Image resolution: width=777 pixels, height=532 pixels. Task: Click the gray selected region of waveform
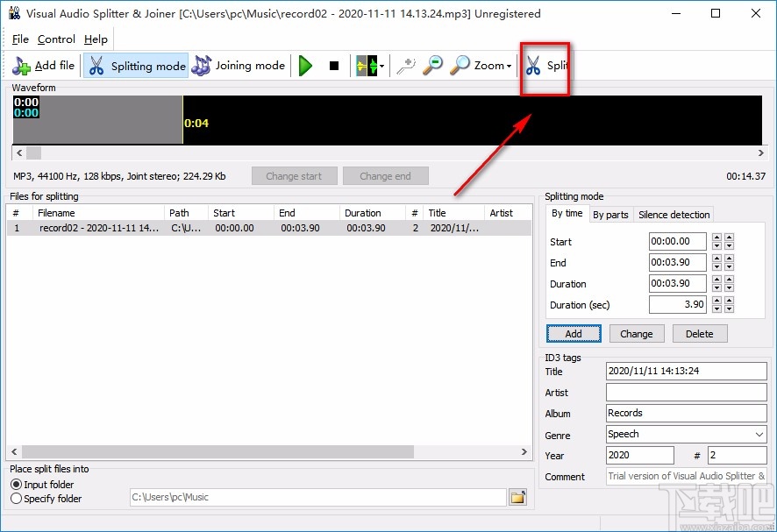(97, 120)
